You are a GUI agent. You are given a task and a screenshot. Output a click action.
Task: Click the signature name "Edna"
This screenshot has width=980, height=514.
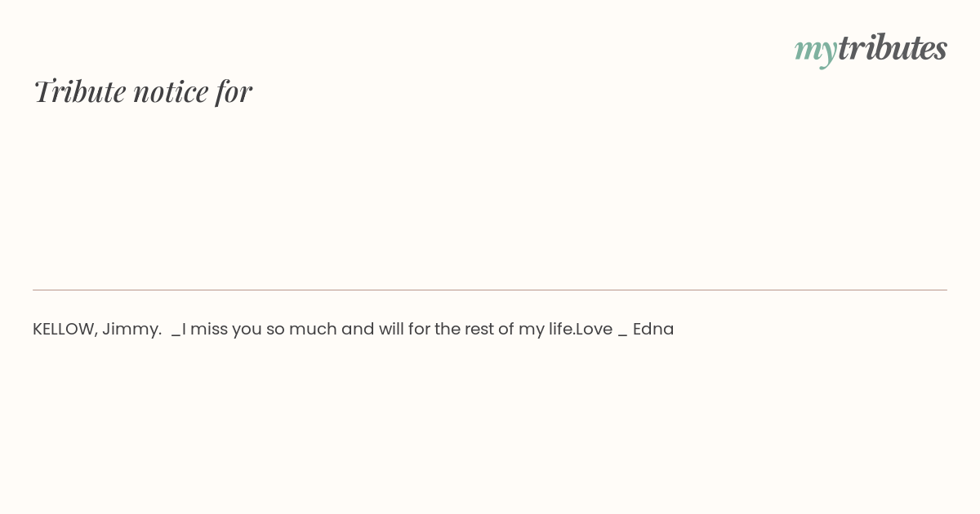coord(653,330)
